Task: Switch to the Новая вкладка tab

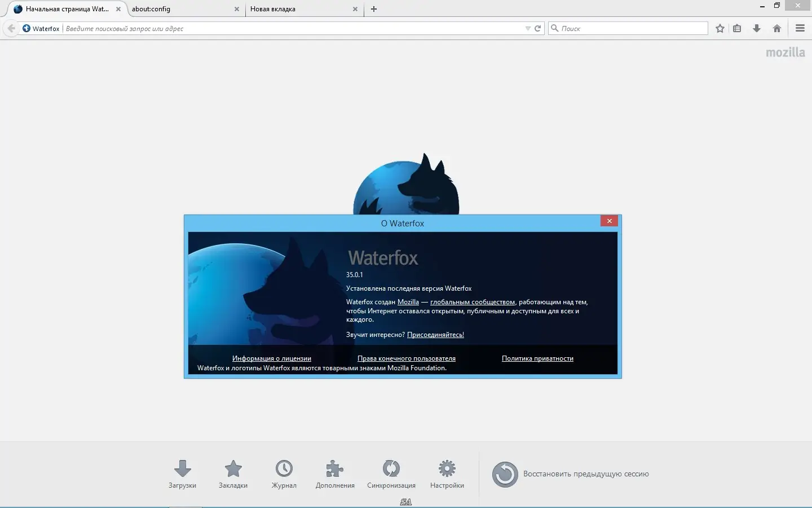Action: coord(299,9)
